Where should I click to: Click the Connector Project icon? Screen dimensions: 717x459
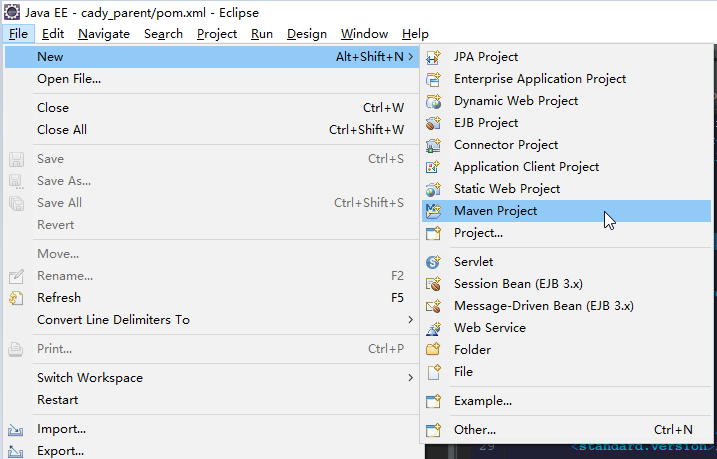pos(433,145)
